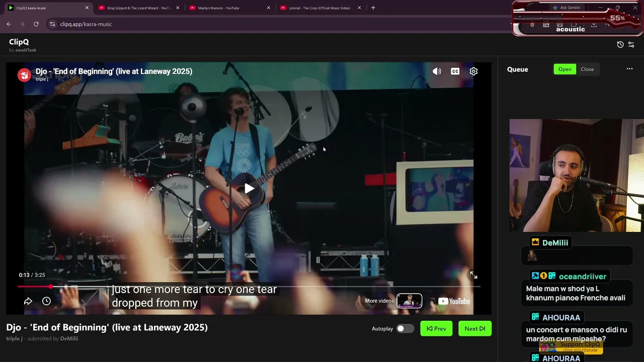The width and height of the screenshot is (644, 362).
Task: Click the browser back arrow
Action: (9, 24)
